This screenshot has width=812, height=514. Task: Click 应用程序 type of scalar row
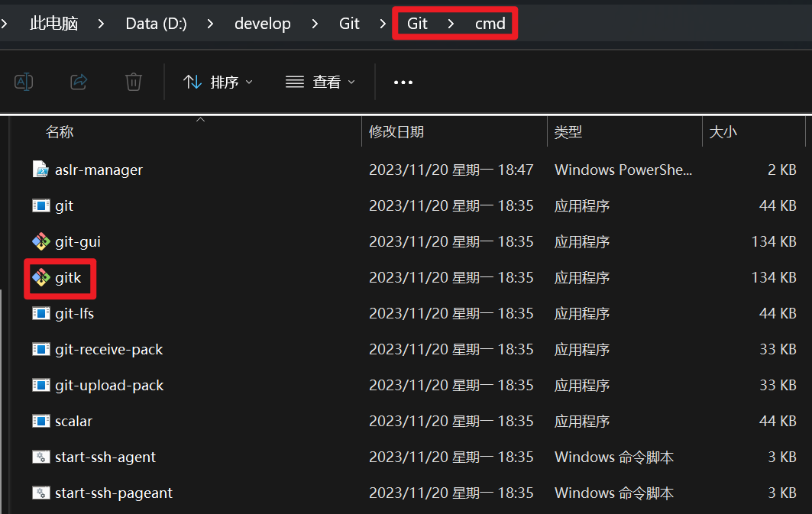(x=582, y=422)
